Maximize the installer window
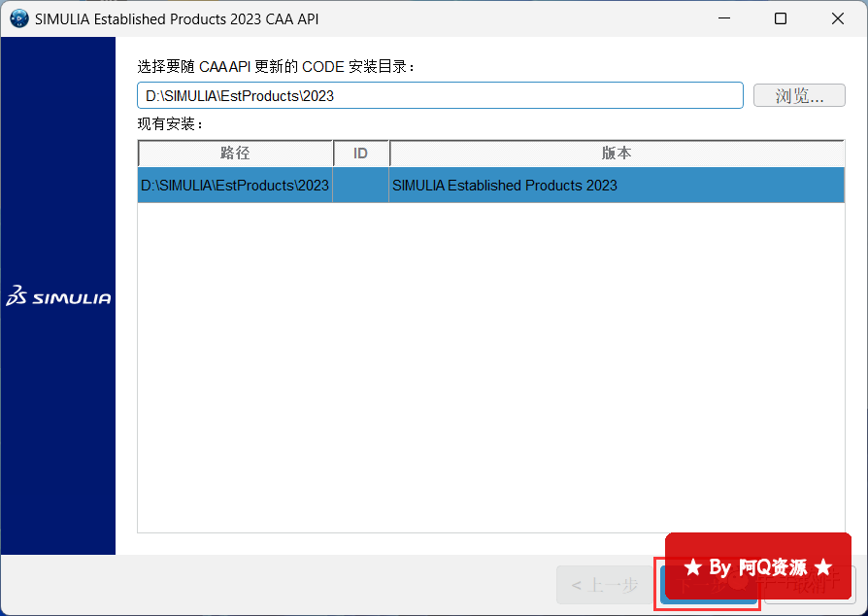 coord(781,18)
